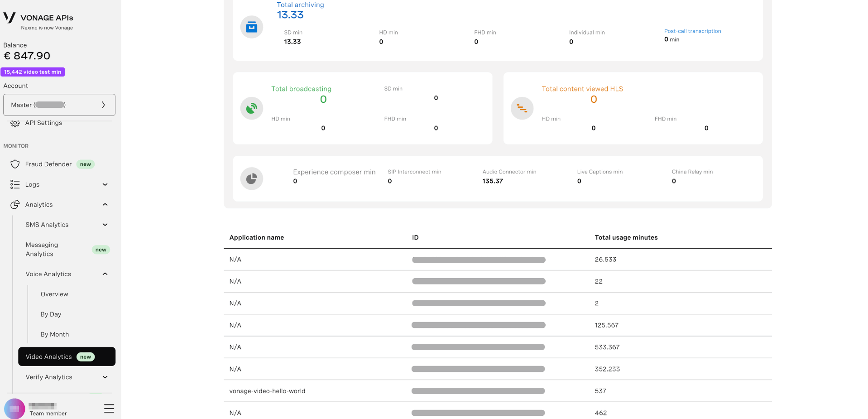Click the Total broadcasting satellite icon
This screenshot has height=419, width=868.
point(252,108)
